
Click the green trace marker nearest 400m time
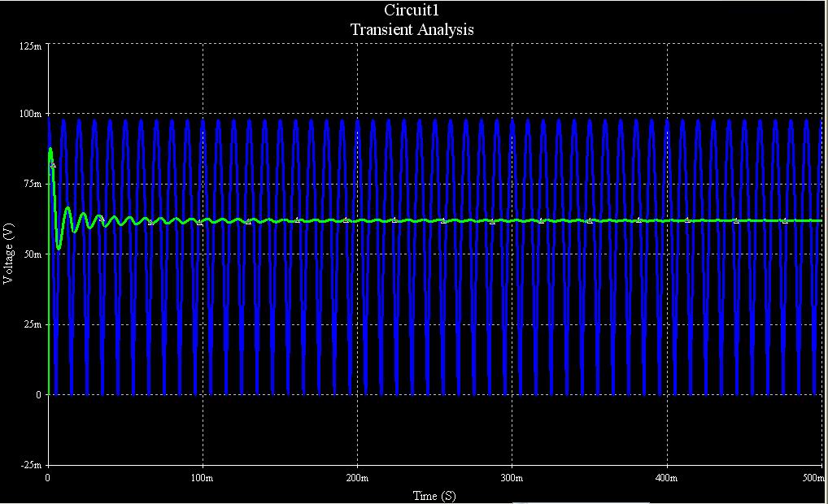687,219
